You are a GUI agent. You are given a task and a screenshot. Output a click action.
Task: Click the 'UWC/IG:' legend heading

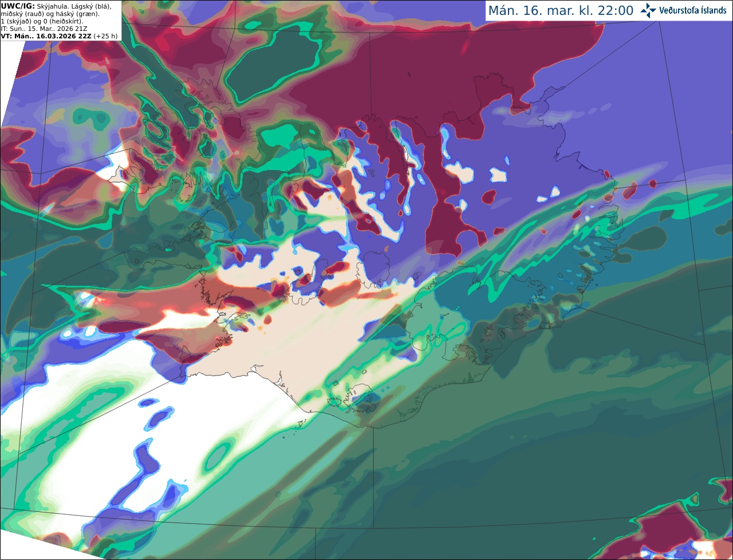pos(18,6)
